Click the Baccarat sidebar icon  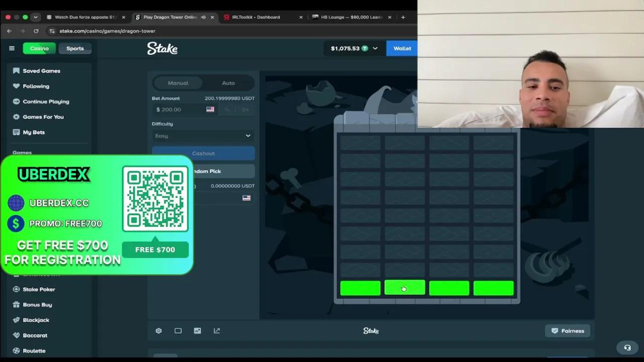[x=16, y=335]
